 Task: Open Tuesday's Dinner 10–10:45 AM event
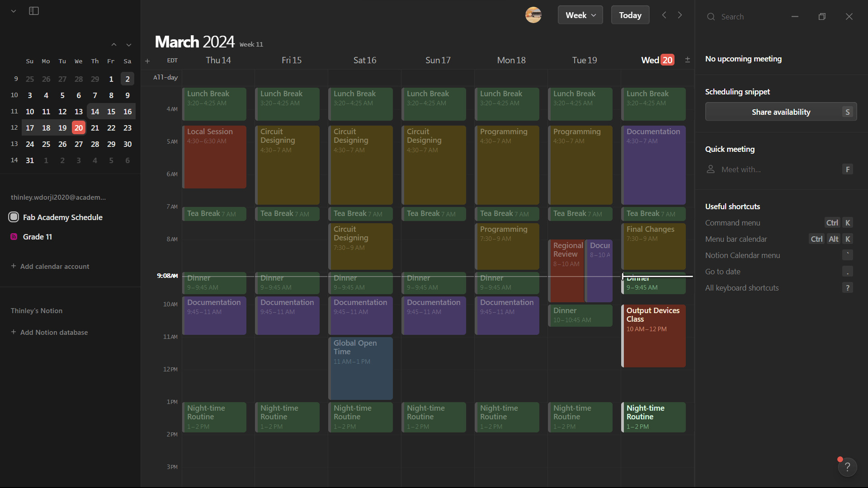pyautogui.click(x=580, y=315)
